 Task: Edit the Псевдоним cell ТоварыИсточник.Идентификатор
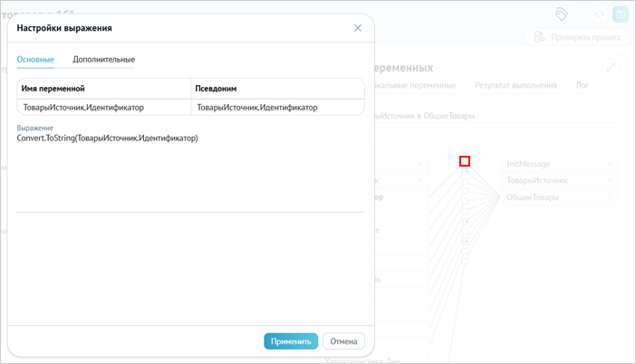(278, 108)
